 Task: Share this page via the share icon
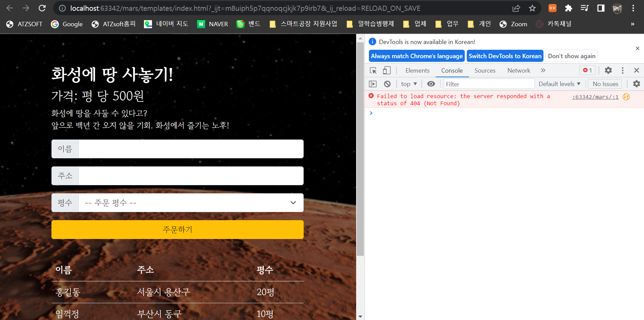click(x=516, y=8)
